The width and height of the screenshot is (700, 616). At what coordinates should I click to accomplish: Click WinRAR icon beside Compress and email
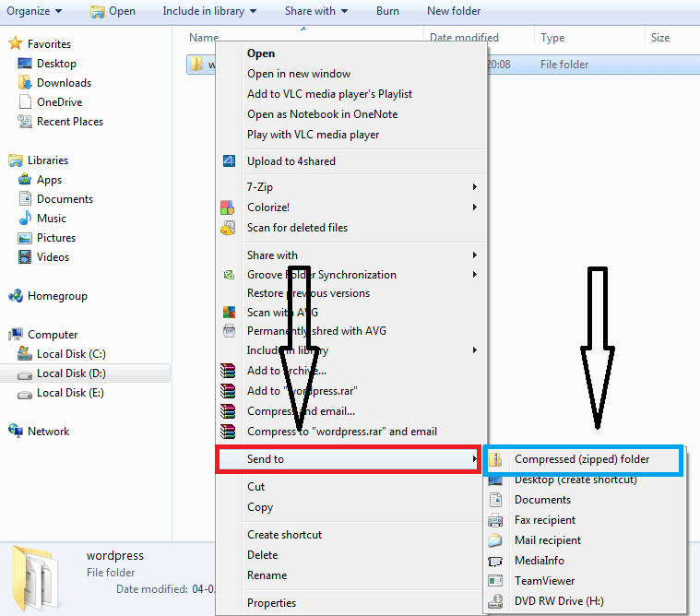[x=228, y=410]
